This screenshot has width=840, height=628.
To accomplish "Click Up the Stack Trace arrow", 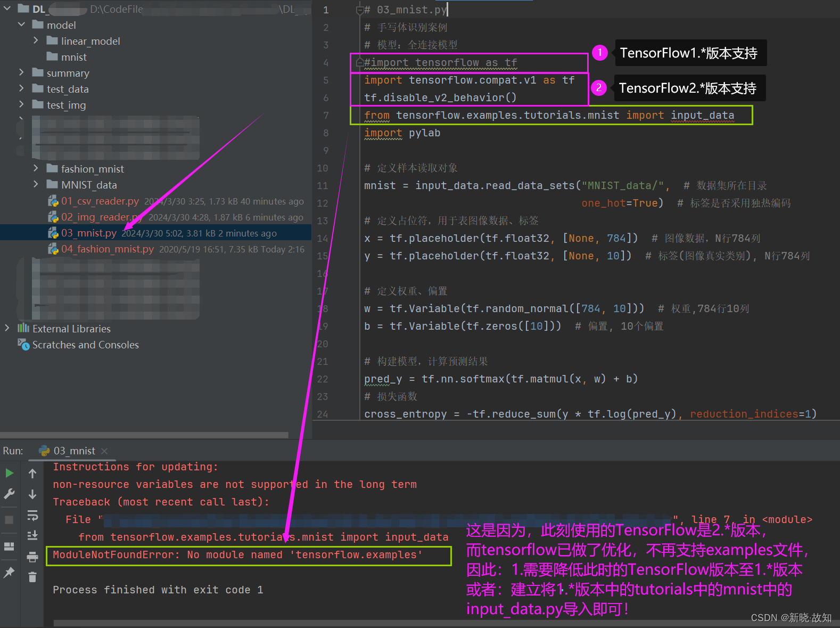I will coord(32,473).
